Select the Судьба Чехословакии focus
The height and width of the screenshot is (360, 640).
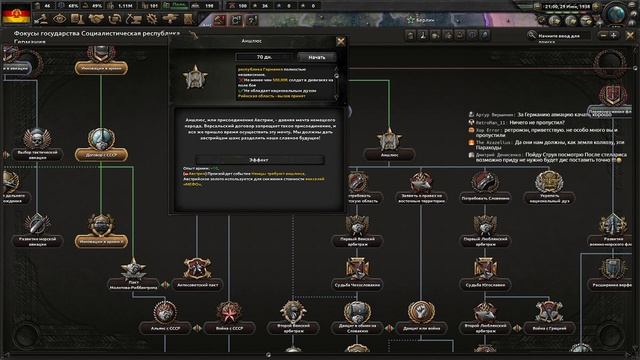pyautogui.click(x=357, y=273)
